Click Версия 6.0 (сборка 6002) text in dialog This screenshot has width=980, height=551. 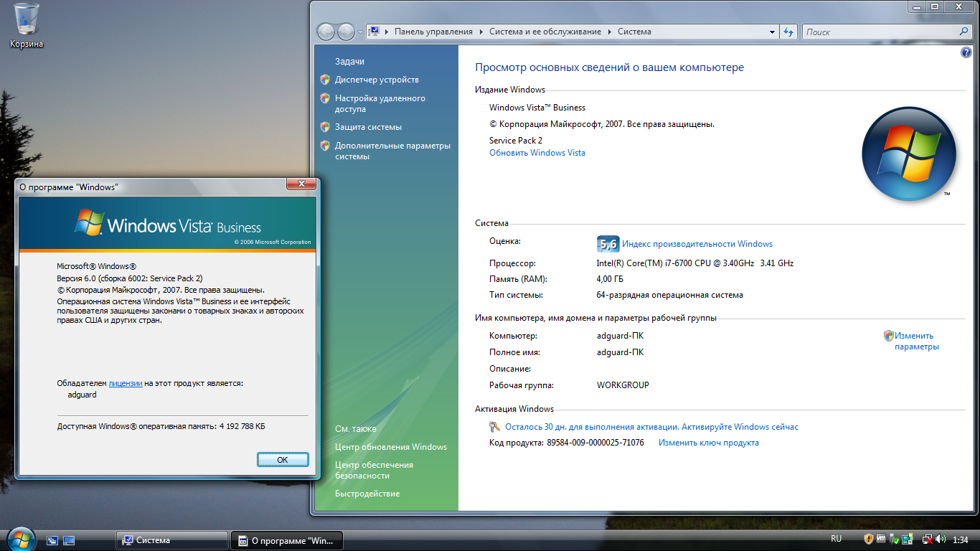130,278
